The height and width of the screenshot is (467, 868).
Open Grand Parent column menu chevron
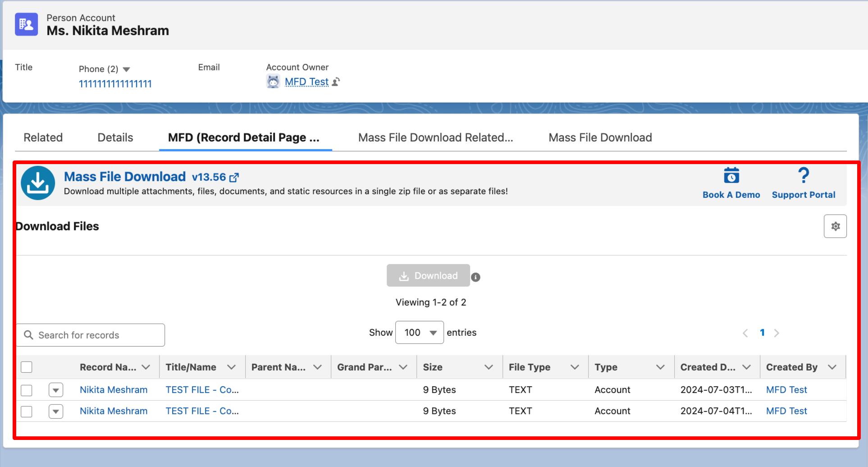coord(403,367)
